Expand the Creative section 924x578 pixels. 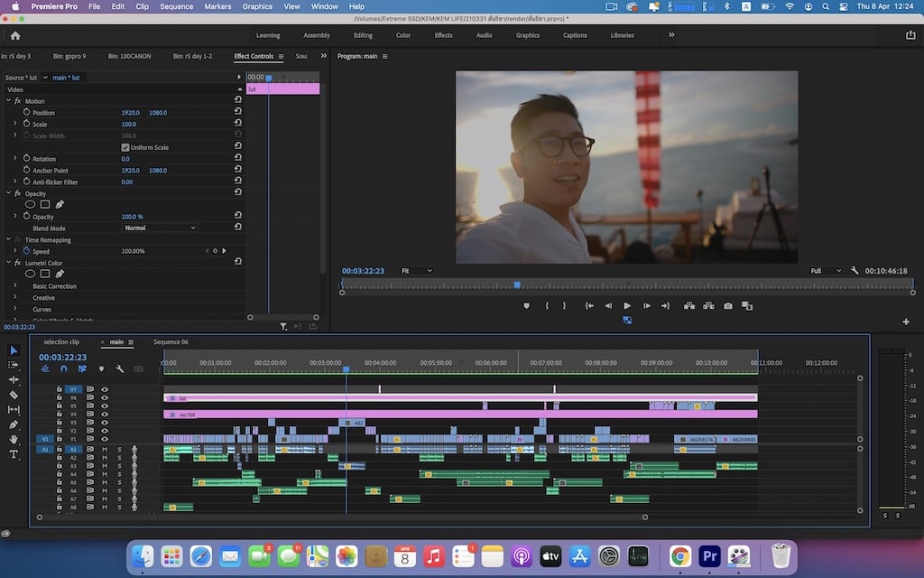[15, 297]
